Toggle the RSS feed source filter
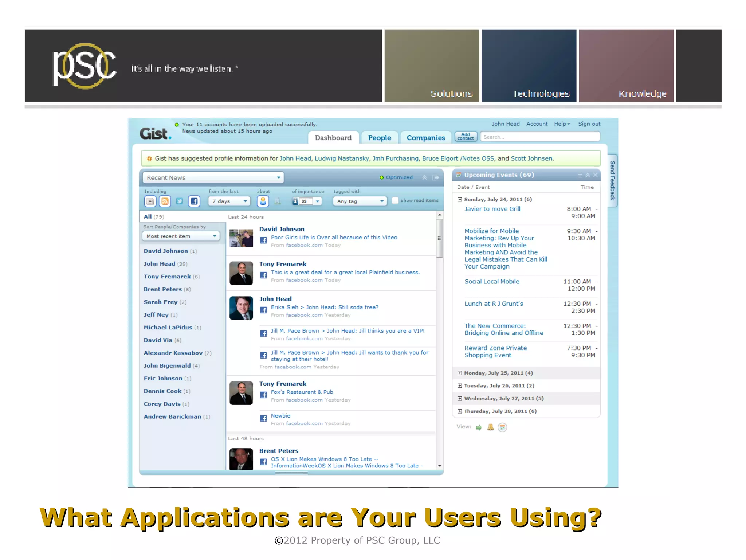 165,201
